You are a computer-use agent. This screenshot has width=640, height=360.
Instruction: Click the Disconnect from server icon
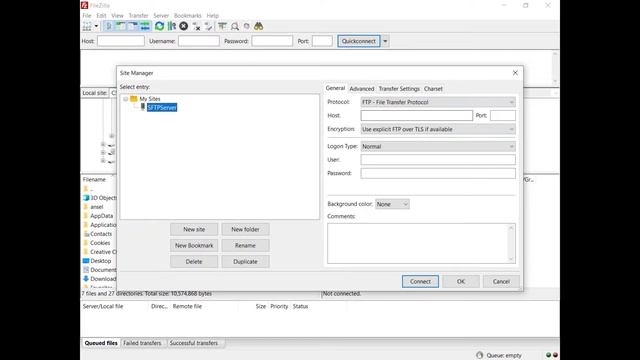click(x=196, y=27)
